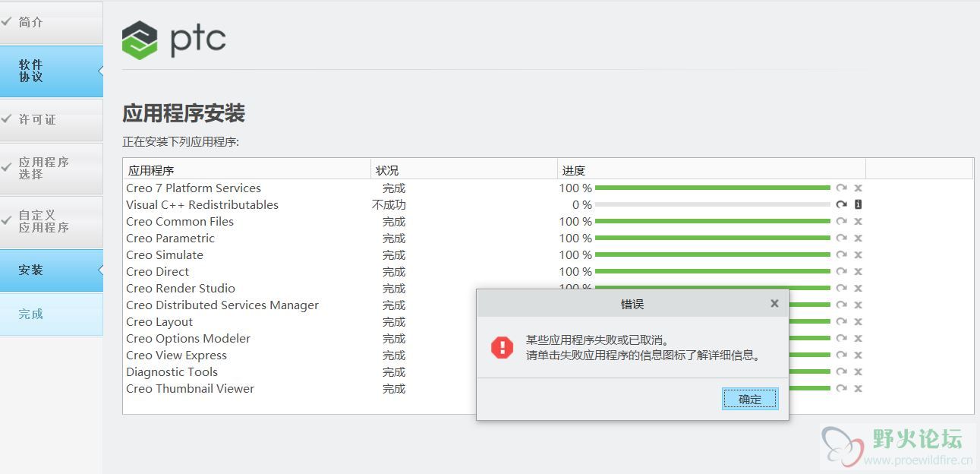The height and width of the screenshot is (474, 980).
Task: Select the Diagnostic Tools row name
Action: [x=172, y=371]
